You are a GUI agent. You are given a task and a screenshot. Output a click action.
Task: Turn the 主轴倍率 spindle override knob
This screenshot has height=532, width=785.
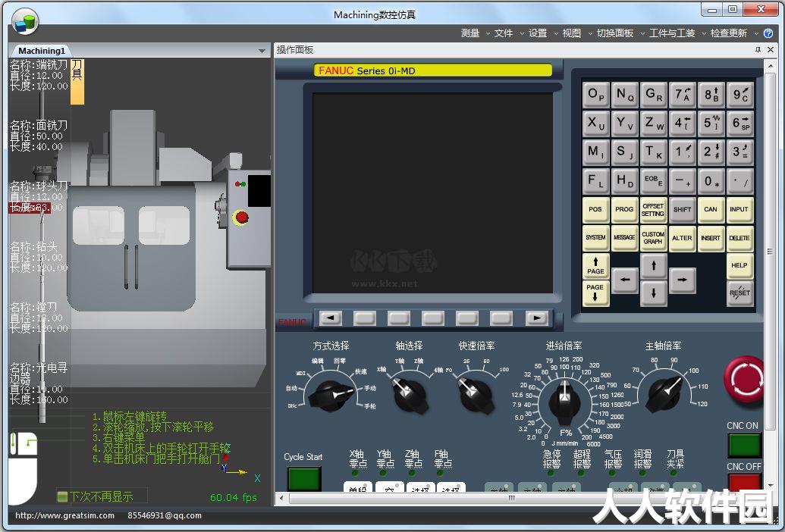pyautogui.click(x=664, y=395)
